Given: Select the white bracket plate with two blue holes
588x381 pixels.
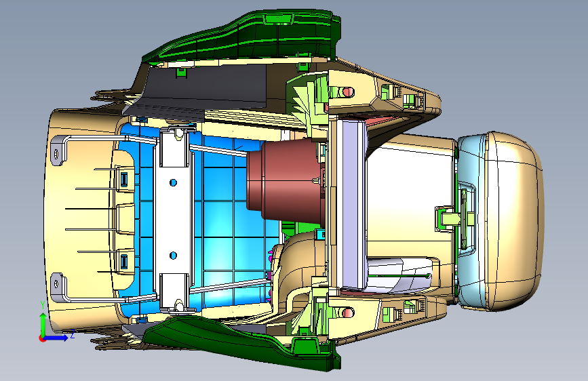Looking at the screenshot, I should [x=174, y=220].
